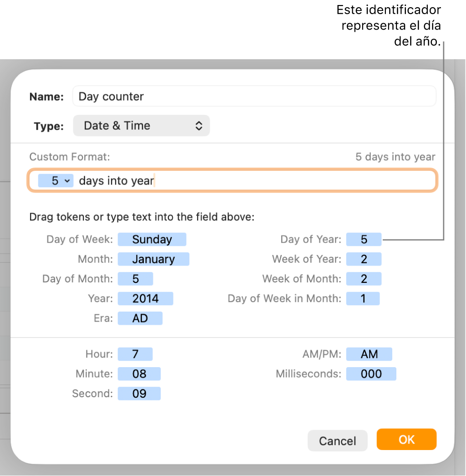The image size is (466, 476).
Task: Select the Day of Year token
Action: click(364, 239)
